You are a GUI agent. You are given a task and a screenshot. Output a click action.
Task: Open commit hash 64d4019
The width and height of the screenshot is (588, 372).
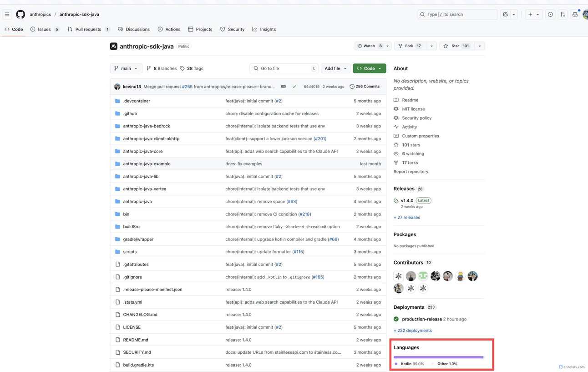(311, 87)
